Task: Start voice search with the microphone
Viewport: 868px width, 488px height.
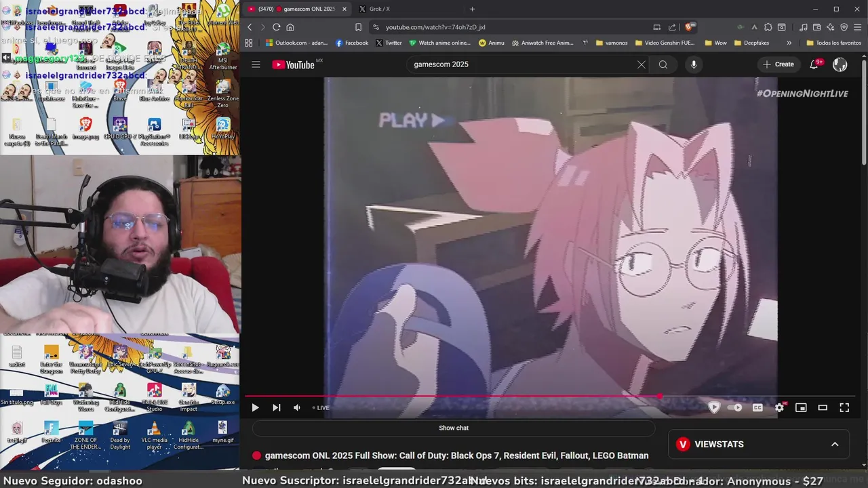Action: (x=693, y=64)
